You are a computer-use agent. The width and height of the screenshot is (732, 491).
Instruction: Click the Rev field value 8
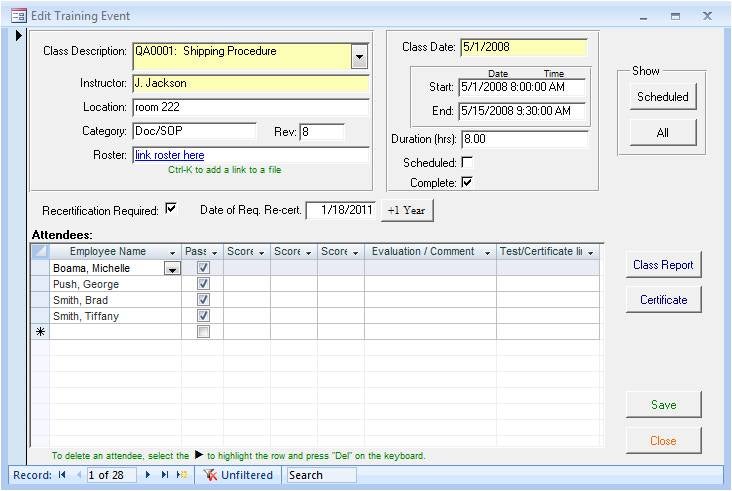[x=322, y=132]
